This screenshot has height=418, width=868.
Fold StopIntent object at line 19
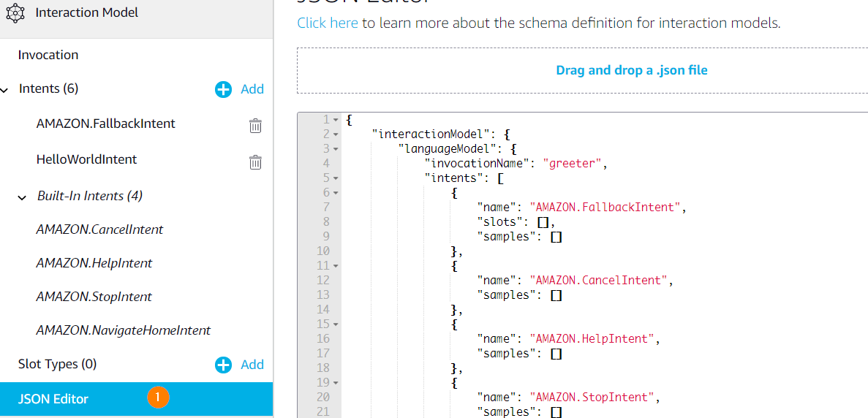[x=336, y=383]
